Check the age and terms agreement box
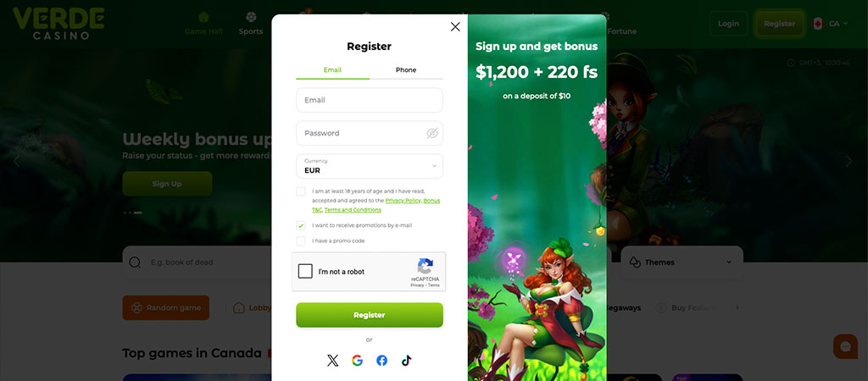 pos(301,191)
